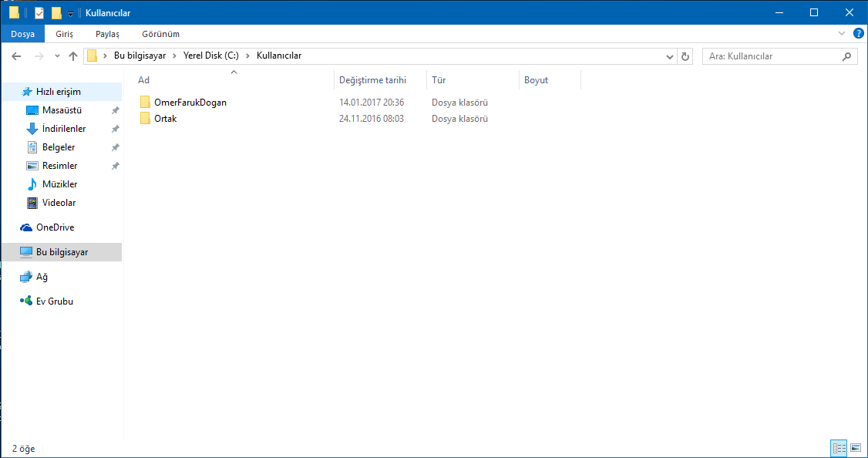868x458 pixels.
Task: Switch to large icons view layout
Action: (x=855, y=448)
